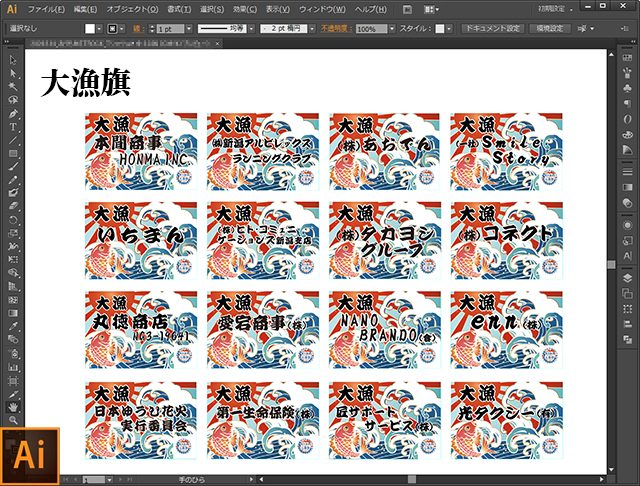Image resolution: width=640 pixels, height=486 pixels.
Task: Open the Character panel icon
Action: pyautogui.click(x=627, y=256)
